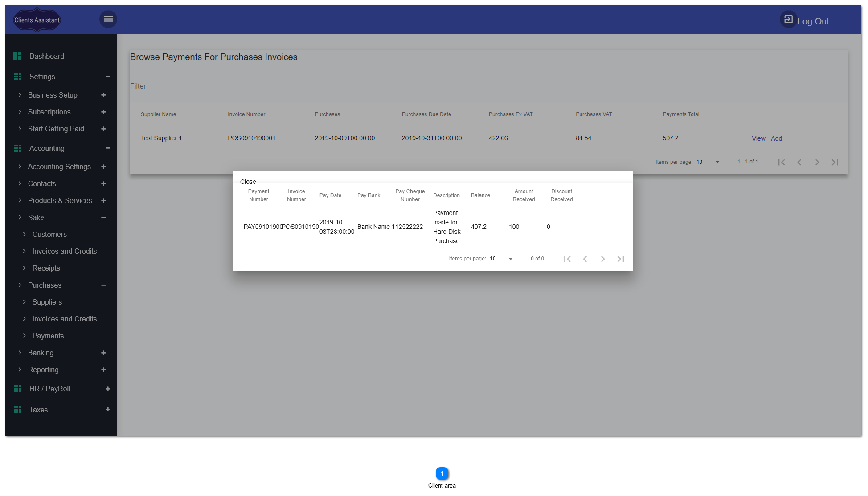
Task: Open the hamburger navigation menu
Action: coord(108,19)
